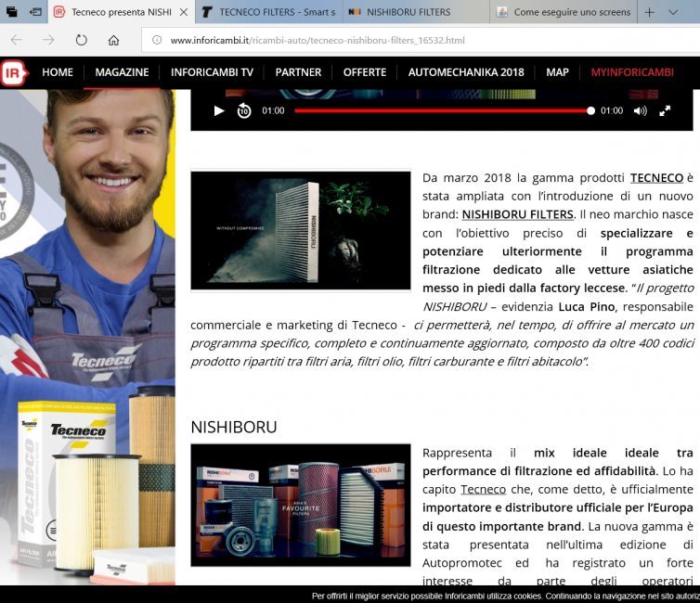Viewport: 700px width, 603px height.
Task: Open the OFFERTE menu item
Action: point(365,72)
